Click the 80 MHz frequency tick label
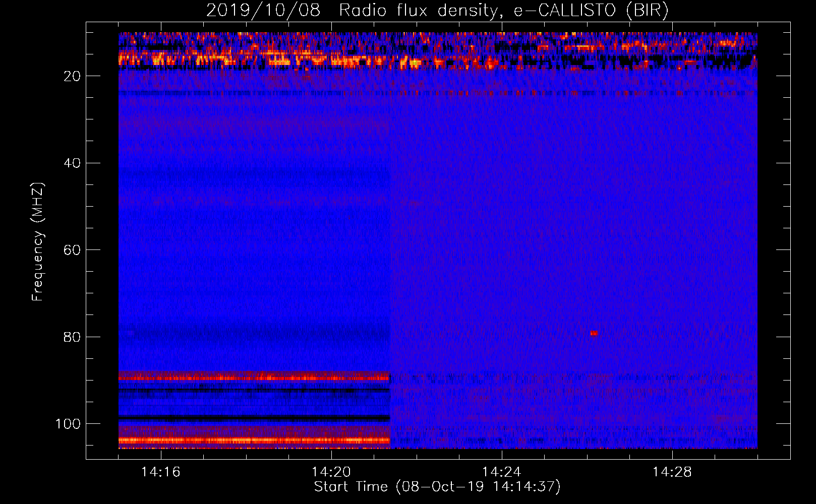The image size is (816, 504). (72, 337)
